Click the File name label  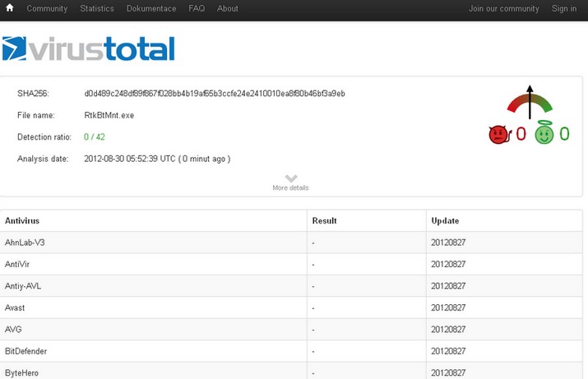point(36,115)
